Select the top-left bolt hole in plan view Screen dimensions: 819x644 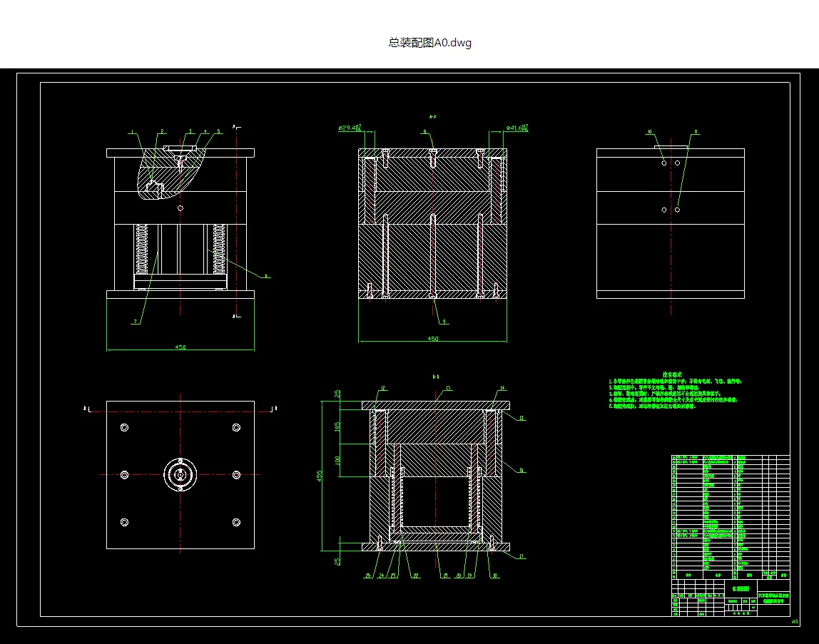124,428
